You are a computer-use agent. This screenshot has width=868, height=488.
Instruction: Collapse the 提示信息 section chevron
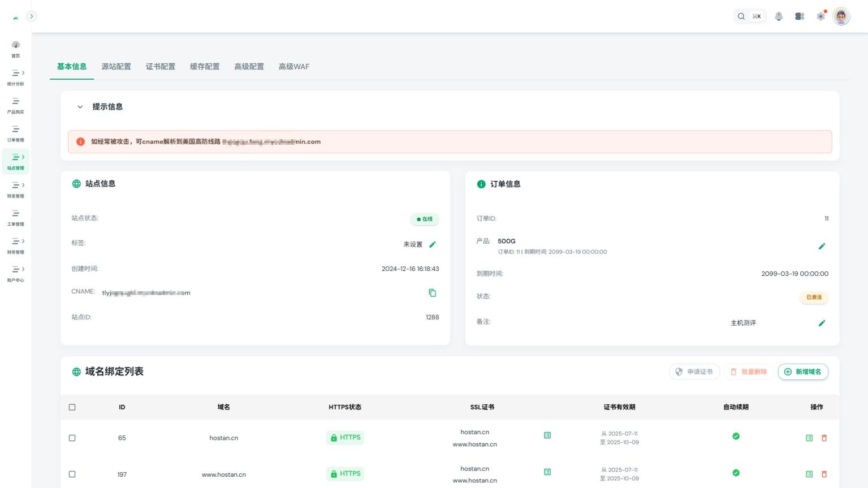point(80,107)
